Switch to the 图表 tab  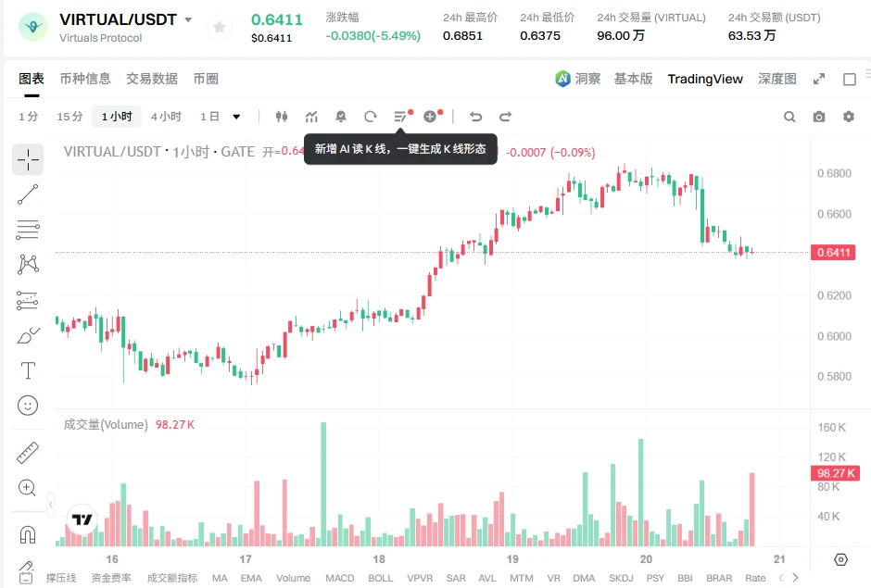pyautogui.click(x=32, y=79)
